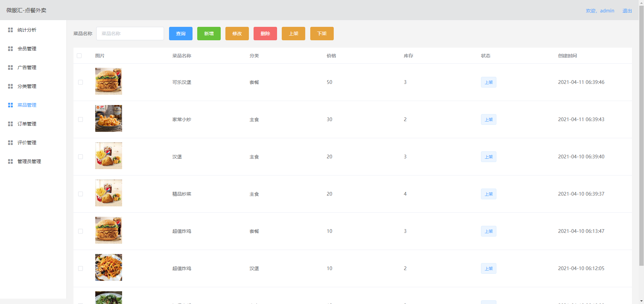The width and height of the screenshot is (644, 304).
Task: Click the timestamp 2021-04-11 06:39:46
Action: point(581,82)
